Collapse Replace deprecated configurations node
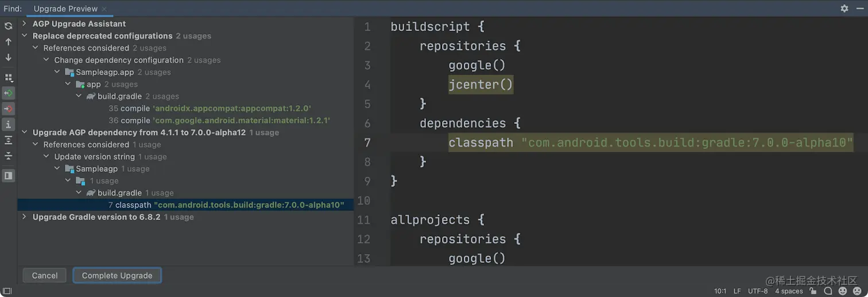The image size is (868, 297). coord(24,36)
